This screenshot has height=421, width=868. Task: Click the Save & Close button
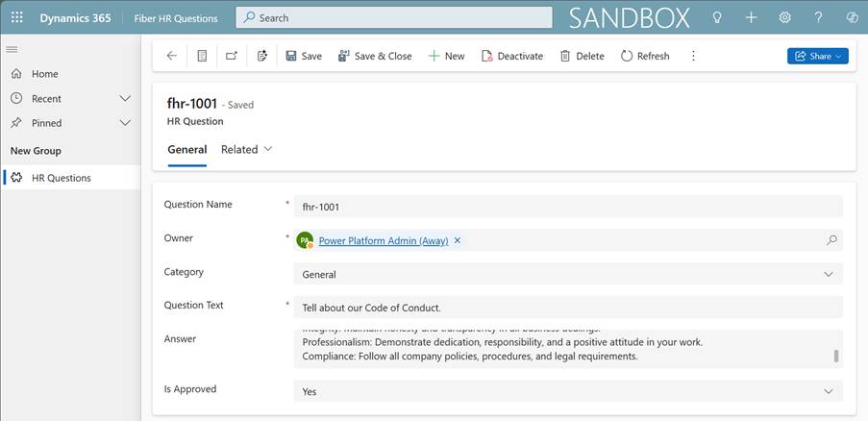(374, 56)
